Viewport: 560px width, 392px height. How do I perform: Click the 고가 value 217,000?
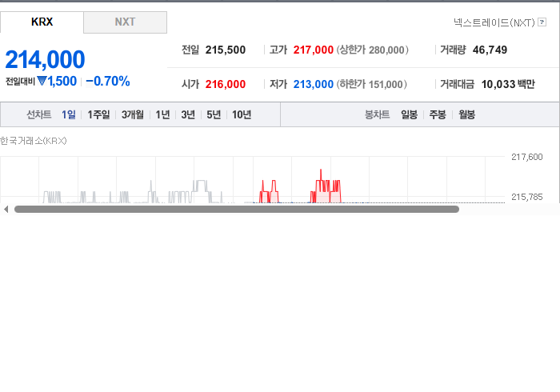(314, 50)
